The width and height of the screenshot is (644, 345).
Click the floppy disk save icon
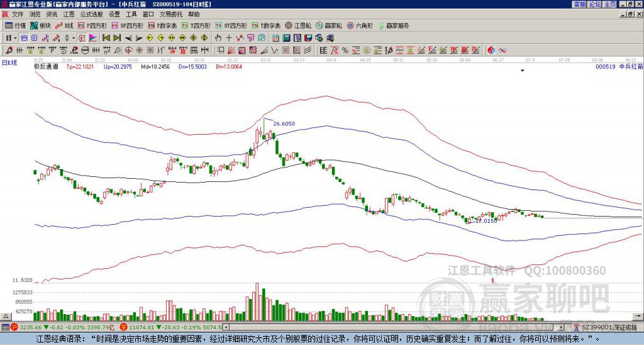pyautogui.click(x=308, y=38)
